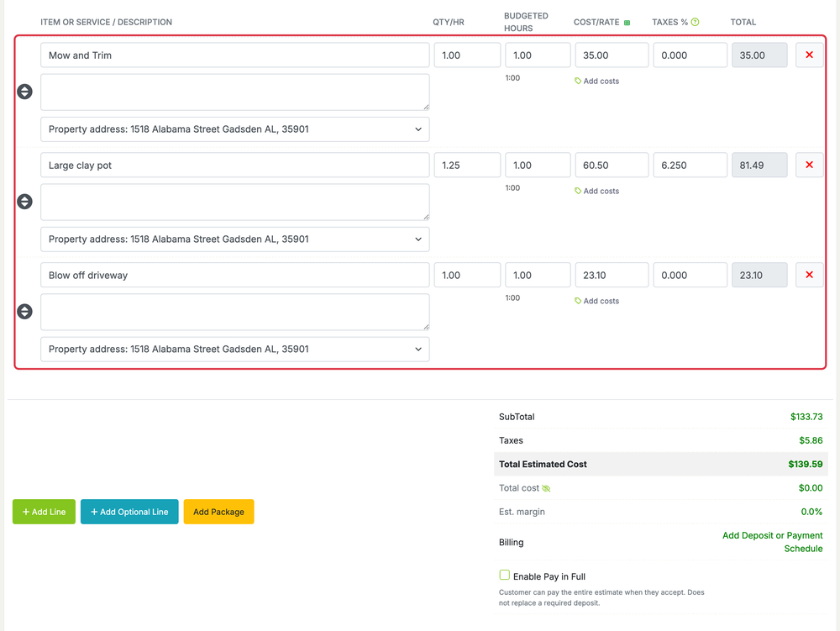Edit the Mow and Trim item name field
Image resolution: width=840 pixels, height=631 pixels.
[234, 55]
